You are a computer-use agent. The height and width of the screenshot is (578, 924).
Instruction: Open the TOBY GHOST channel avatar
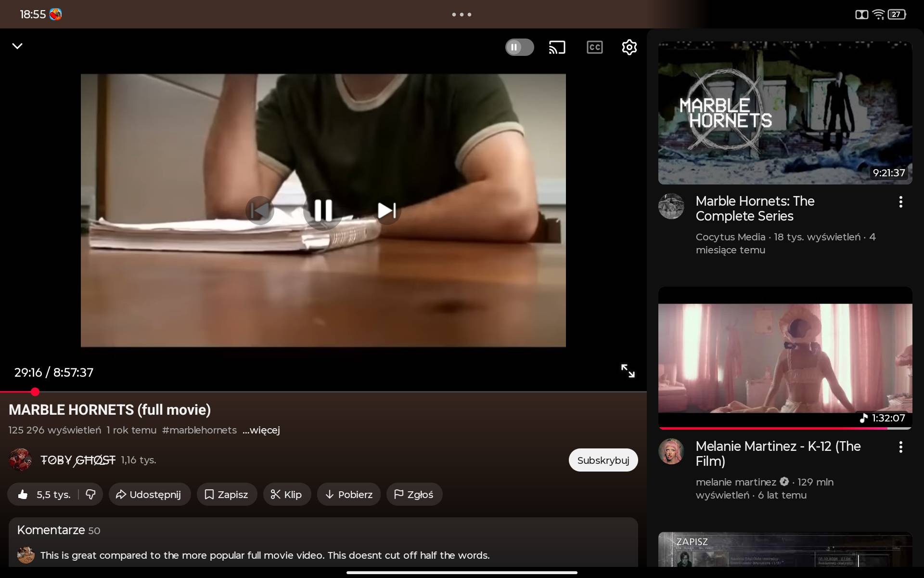pos(20,460)
